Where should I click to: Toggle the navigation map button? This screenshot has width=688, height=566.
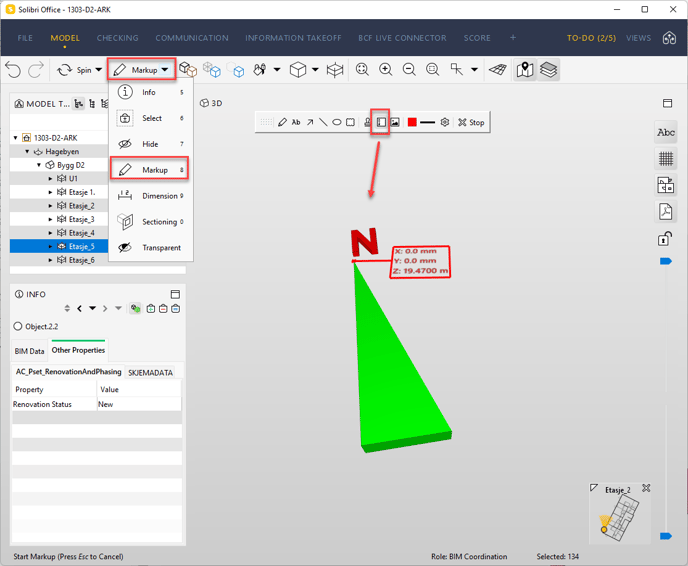(525, 70)
